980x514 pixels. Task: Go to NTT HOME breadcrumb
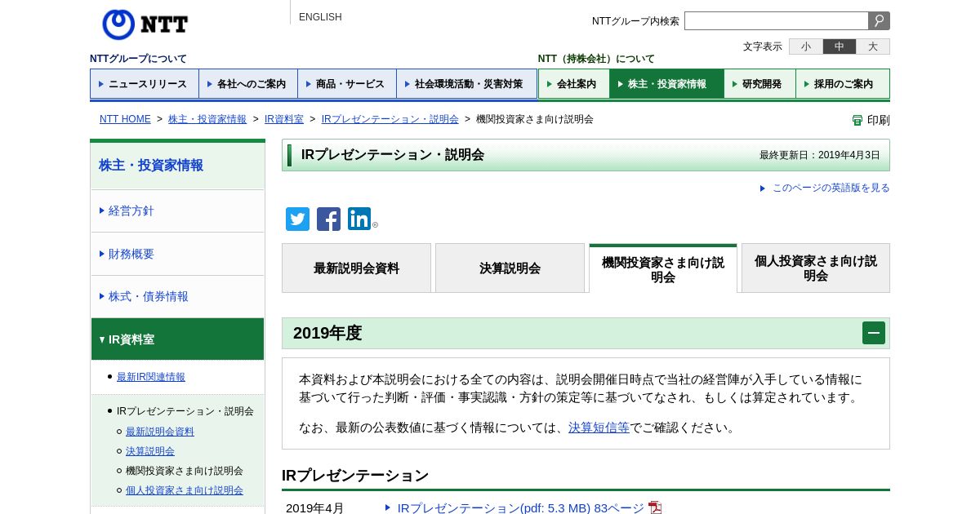click(125, 119)
